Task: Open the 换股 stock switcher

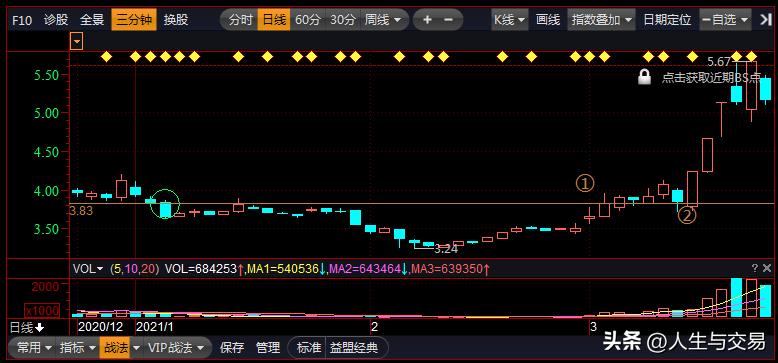Action: pos(177,20)
